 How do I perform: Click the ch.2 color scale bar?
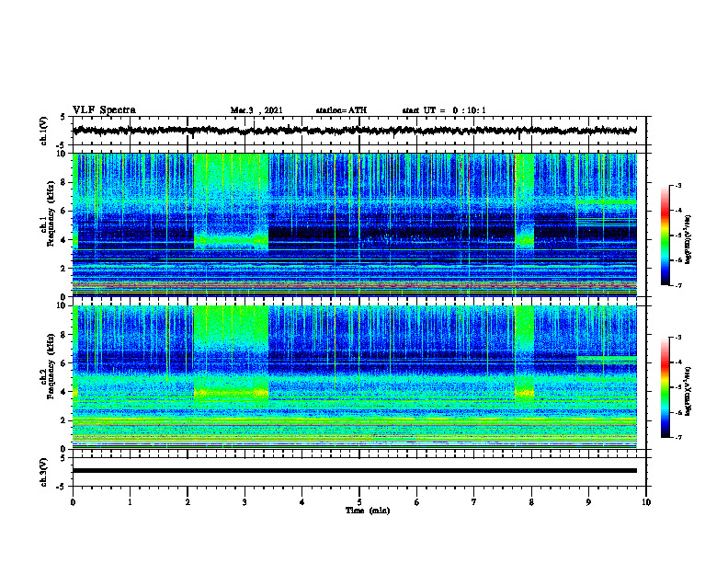(x=665, y=387)
